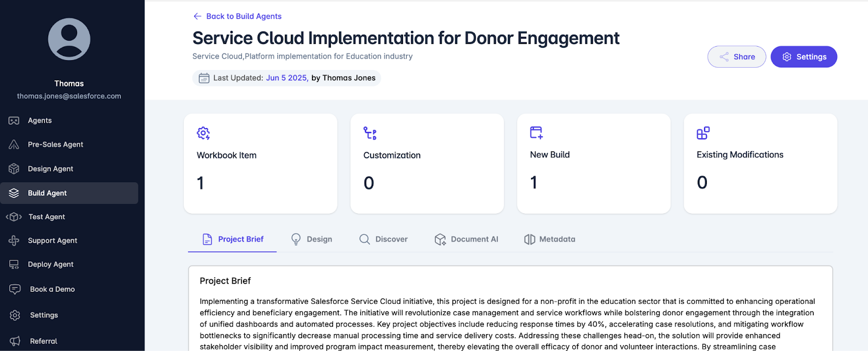Viewport: 868px width, 351px height.
Task: Click the Thomas user name
Action: 69,84
